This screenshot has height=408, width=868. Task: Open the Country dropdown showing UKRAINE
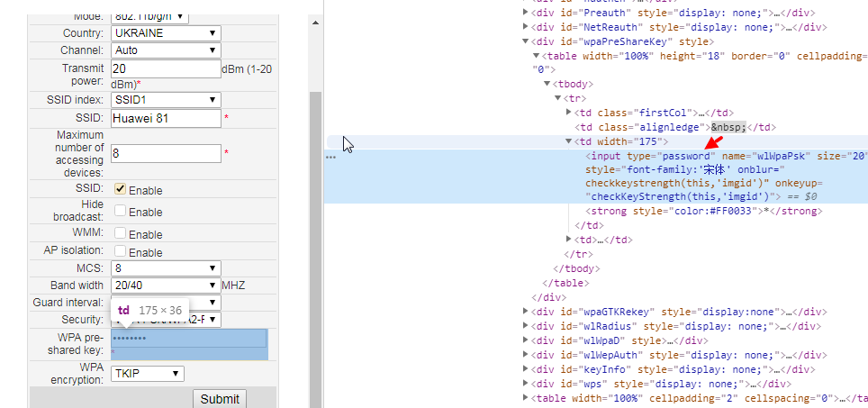point(166,33)
